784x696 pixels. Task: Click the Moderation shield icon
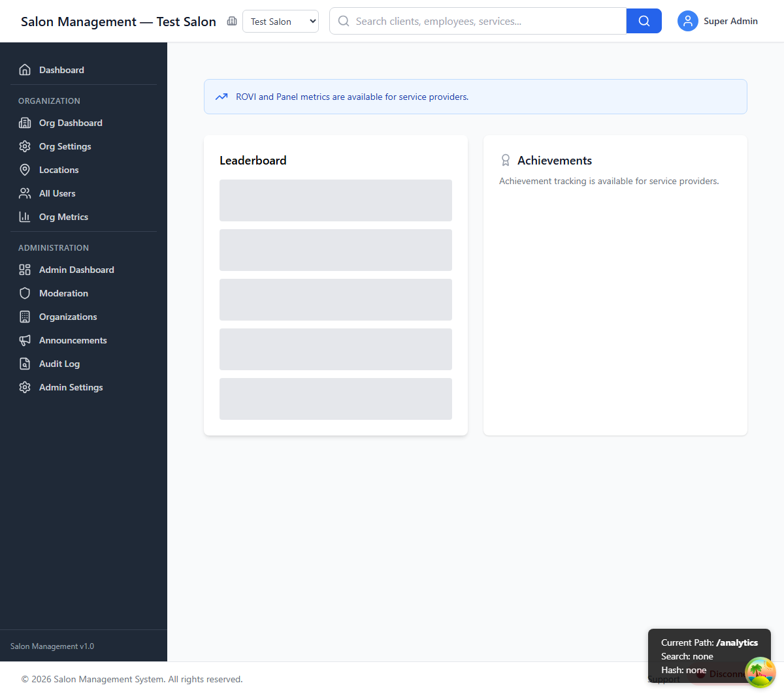click(x=25, y=293)
